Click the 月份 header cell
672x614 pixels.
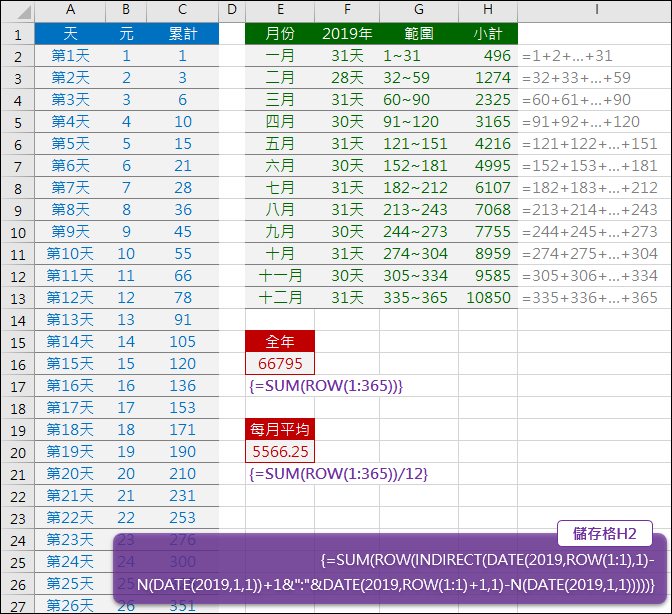280,33
